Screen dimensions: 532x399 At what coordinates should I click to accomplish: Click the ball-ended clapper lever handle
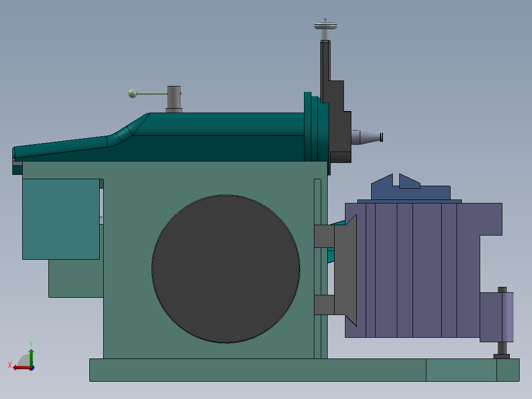[133, 93]
